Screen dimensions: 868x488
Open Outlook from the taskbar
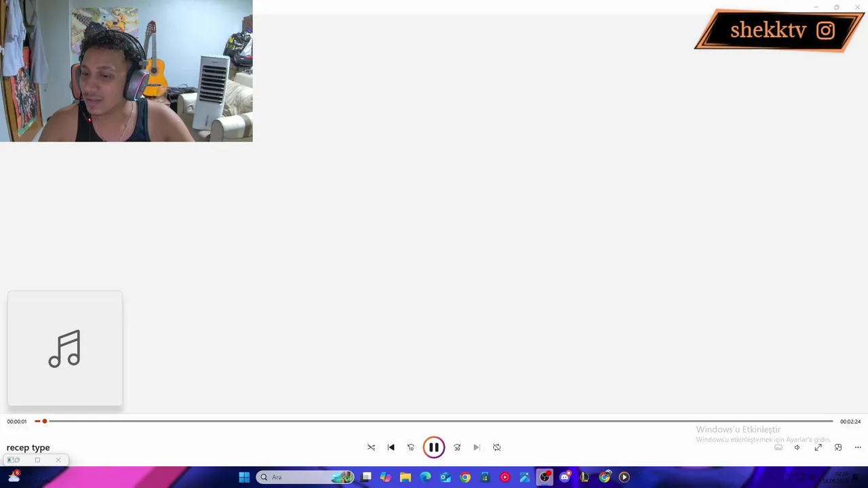pyautogui.click(x=446, y=477)
